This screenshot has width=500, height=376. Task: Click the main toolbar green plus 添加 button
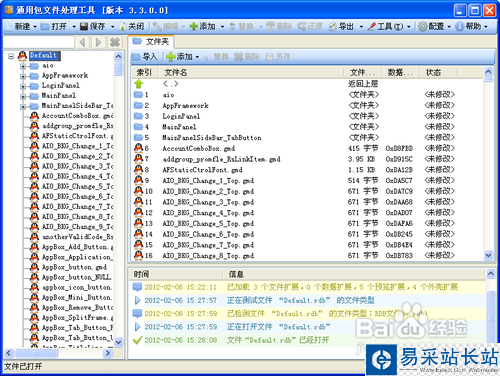202,26
